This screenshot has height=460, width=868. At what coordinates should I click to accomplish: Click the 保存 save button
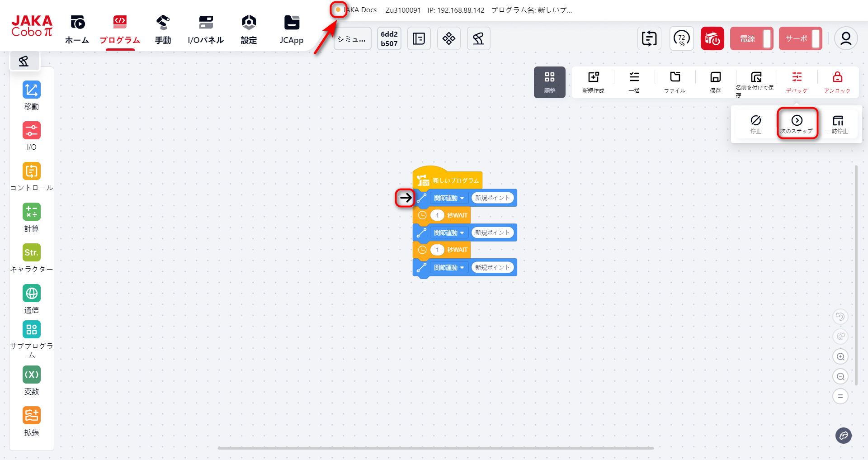715,82
